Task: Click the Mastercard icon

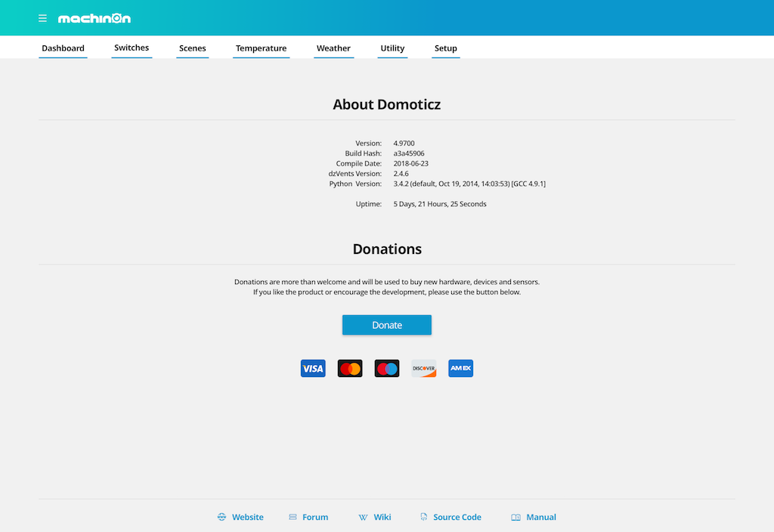Action: 350,368
